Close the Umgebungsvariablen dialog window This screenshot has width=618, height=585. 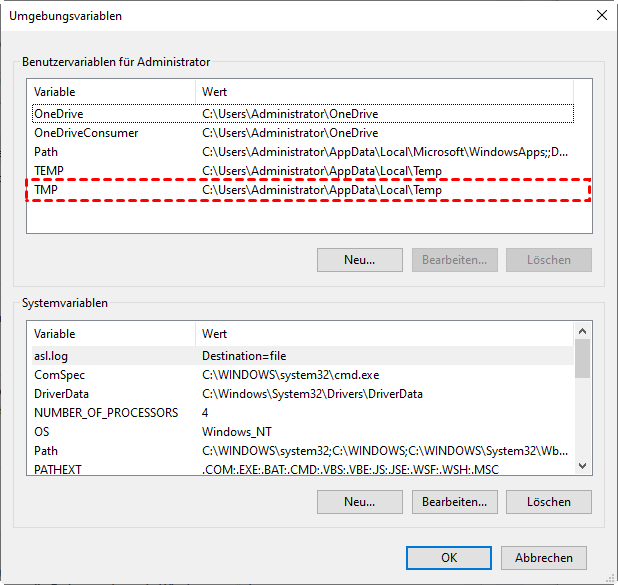pyautogui.click(x=601, y=16)
